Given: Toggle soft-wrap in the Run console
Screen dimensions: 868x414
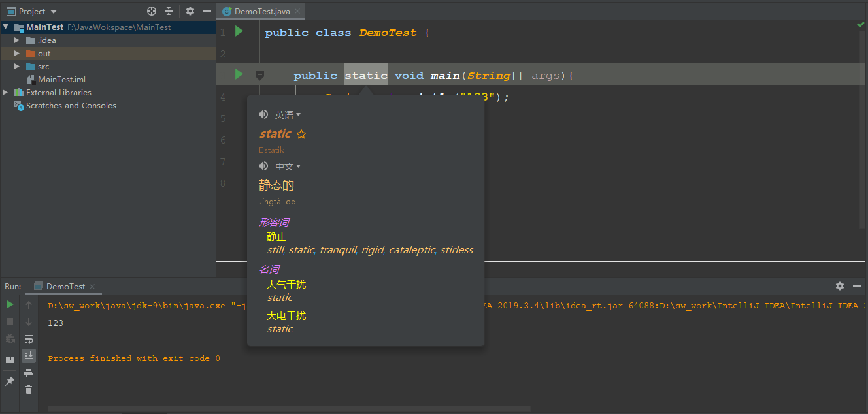Looking at the screenshot, I should coord(29,339).
